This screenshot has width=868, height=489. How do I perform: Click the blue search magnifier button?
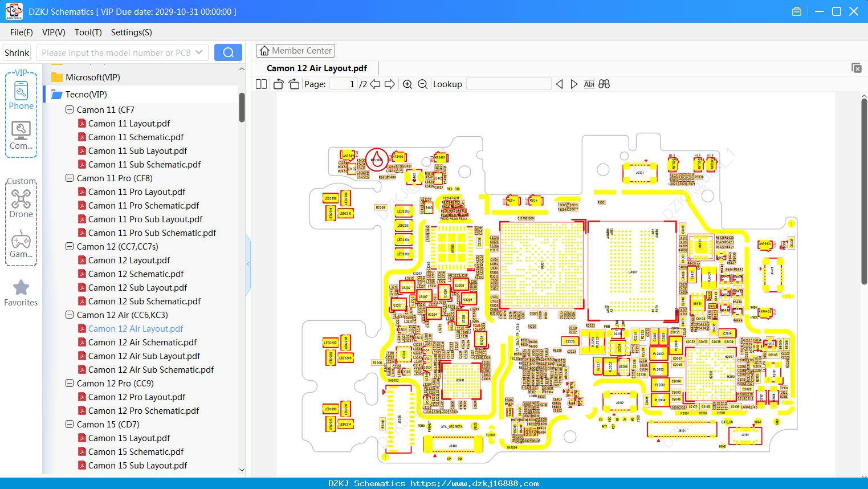coord(228,52)
